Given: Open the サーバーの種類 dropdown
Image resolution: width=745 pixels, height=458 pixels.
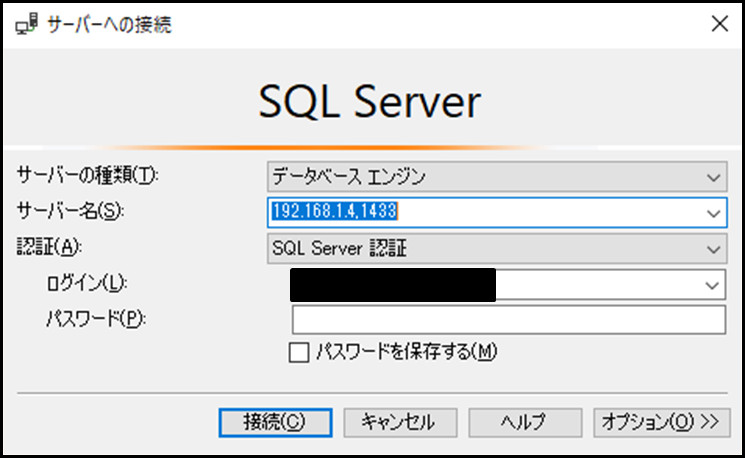Looking at the screenshot, I should 497,177.
